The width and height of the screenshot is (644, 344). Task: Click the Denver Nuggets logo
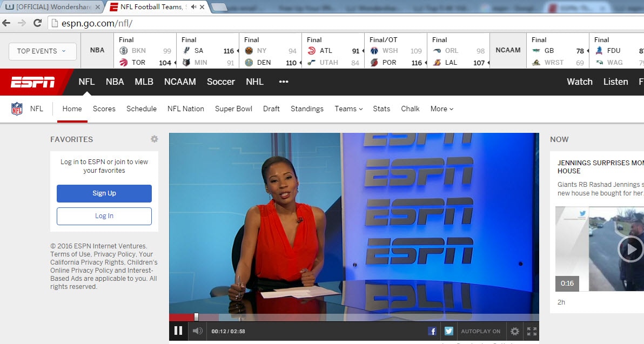(x=249, y=63)
